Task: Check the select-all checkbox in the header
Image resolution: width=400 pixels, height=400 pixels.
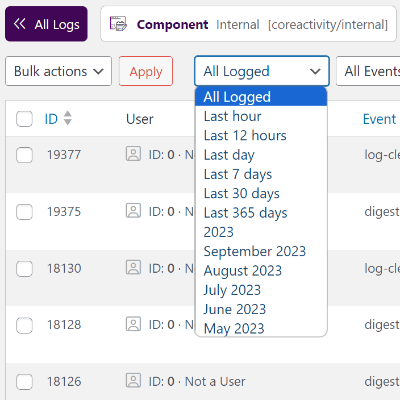Action: (24, 119)
